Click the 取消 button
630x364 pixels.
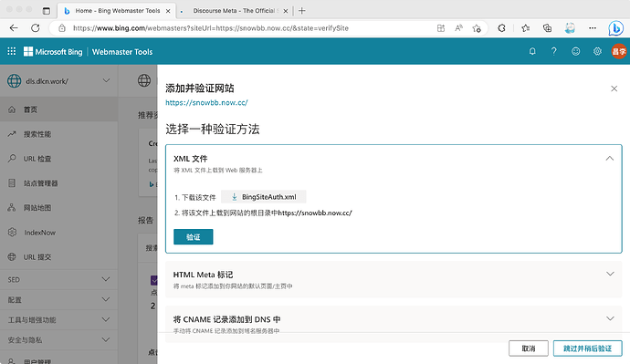click(x=529, y=348)
